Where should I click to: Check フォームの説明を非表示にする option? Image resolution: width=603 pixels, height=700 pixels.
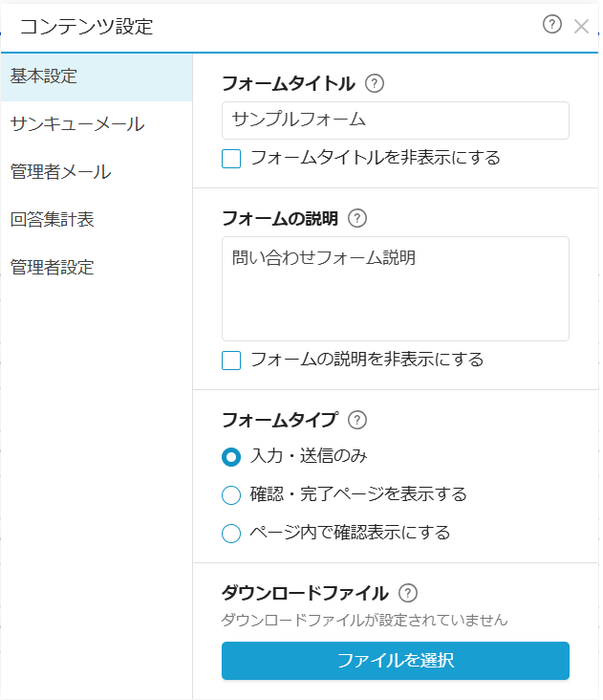click(x=231, y=361)
